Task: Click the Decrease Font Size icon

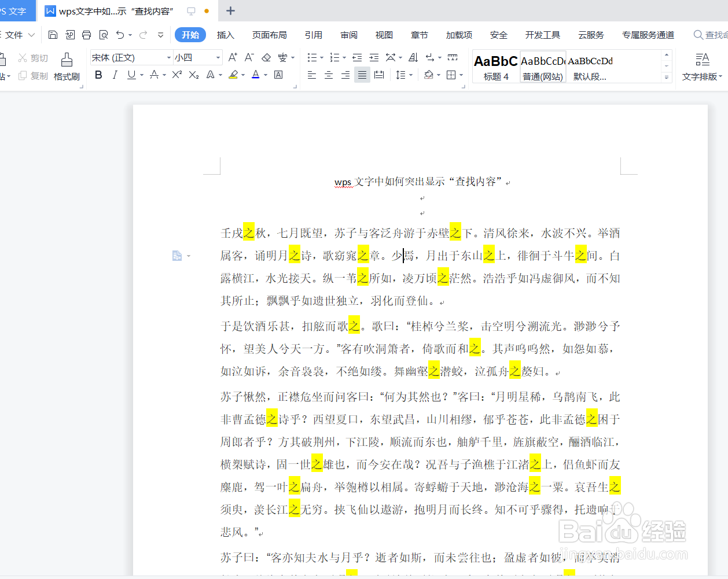Action: 249,57
